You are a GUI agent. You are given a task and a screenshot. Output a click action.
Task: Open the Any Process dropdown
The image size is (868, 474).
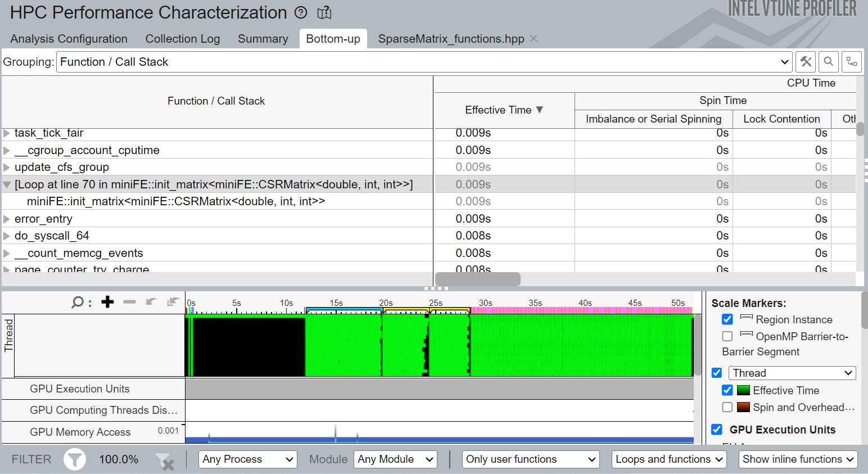click(248, 459)
